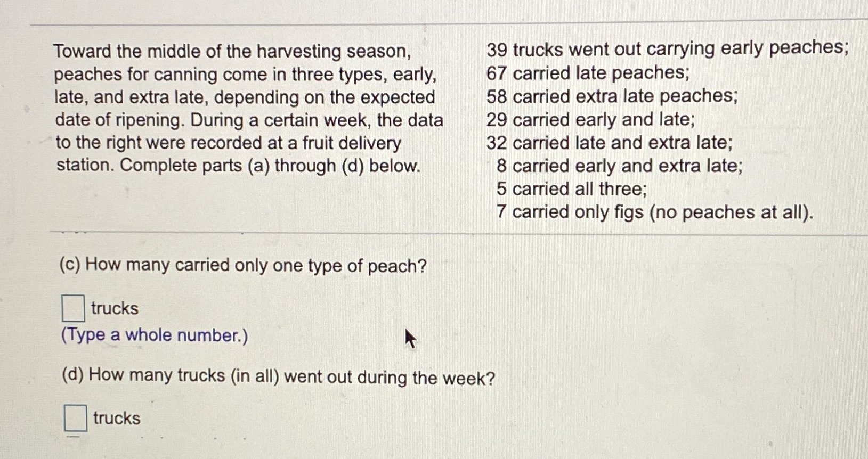Screen dimensions: 868x459
Task: Select the "(Type a whole number.)" hint text
Action: (154, 334)
